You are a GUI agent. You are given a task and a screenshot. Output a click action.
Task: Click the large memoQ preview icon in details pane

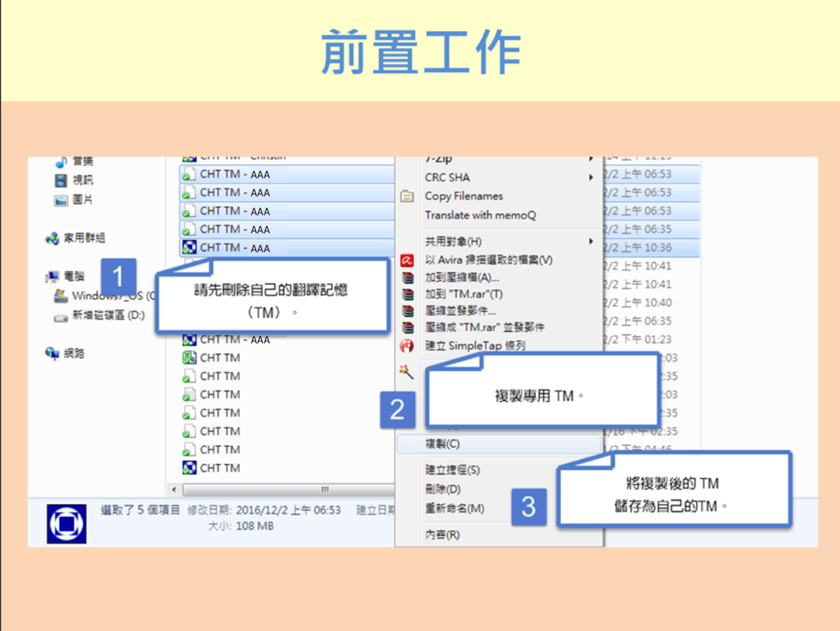point(67,523)
